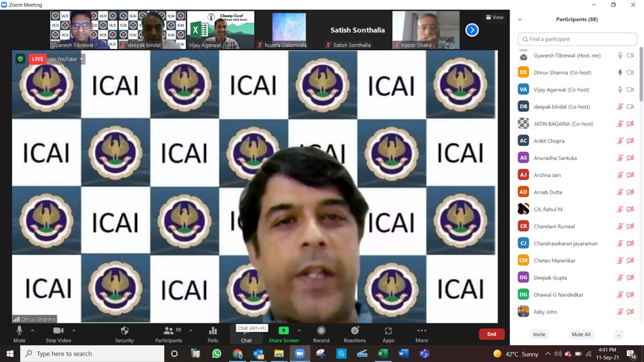Open Windows Start menu
This screenshot has width=644, height=362.
tap(10, 353)
